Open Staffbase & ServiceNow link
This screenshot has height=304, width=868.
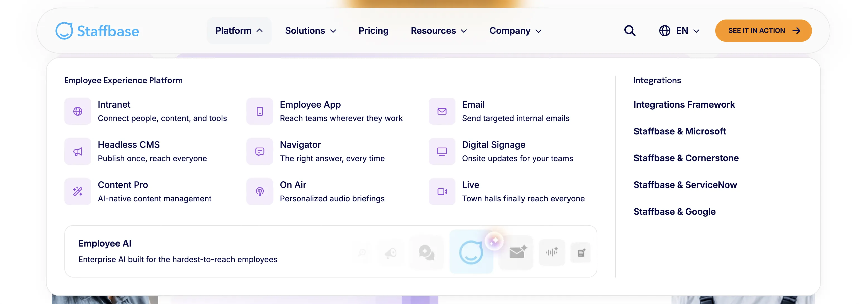[x=685, y=185]
